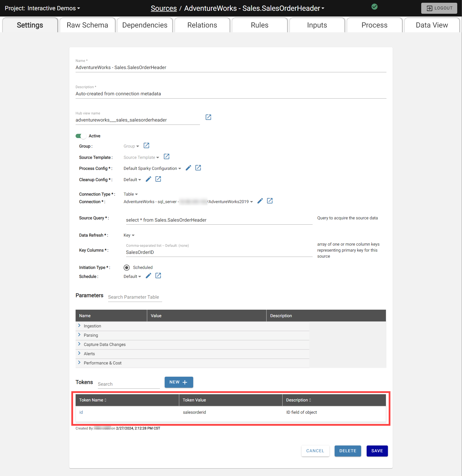Open hub view name external link icon
Viewport: 462px width, 476px height.
[x=208, y=117]
